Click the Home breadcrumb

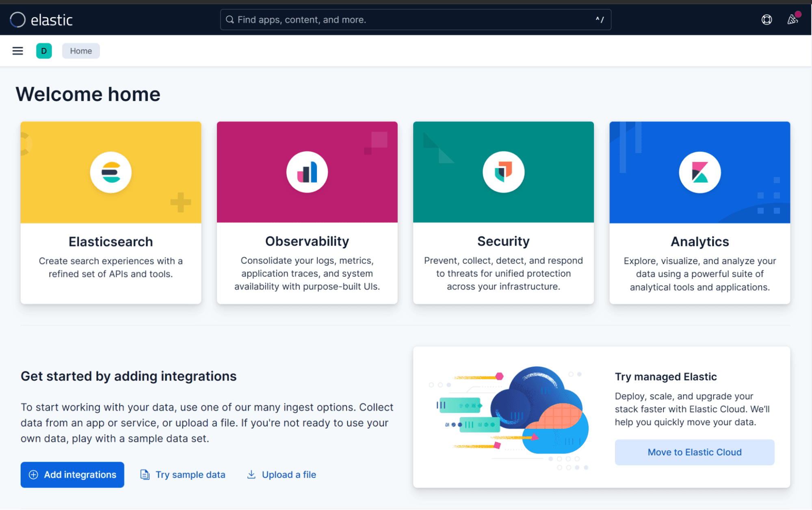tap(80, 51)
